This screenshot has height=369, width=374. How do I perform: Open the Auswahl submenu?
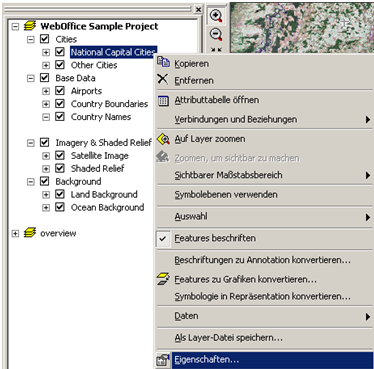pyautogui.click(x=265, y=217)
